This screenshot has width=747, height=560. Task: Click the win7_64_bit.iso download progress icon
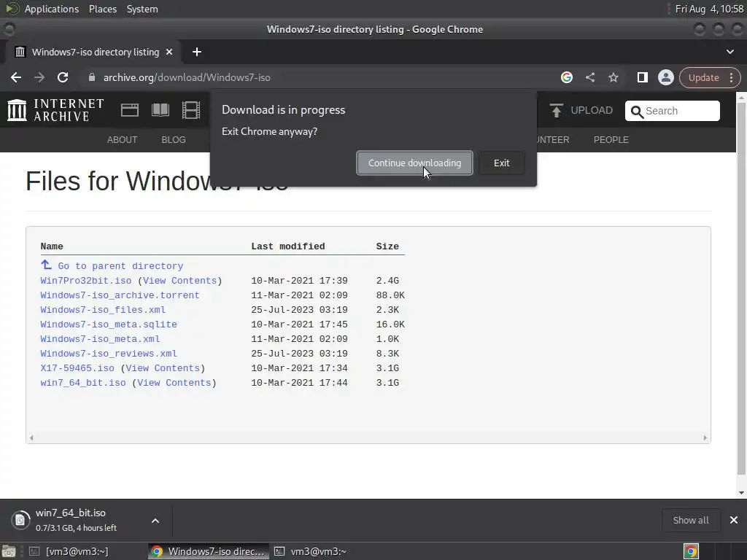point(20,520)
